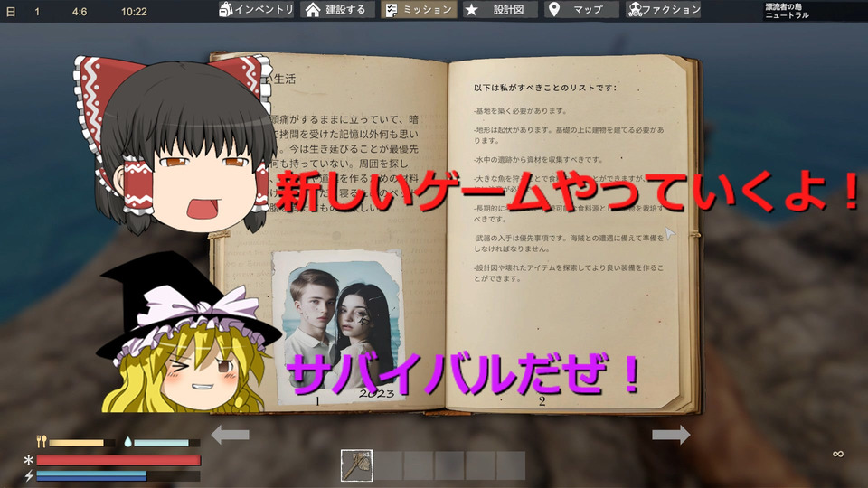This screenshot has width=868, height=488.
Task: Click the 設計図や壊れたアイテム task line
Action: pyautogui.click(x=569, y=273)
